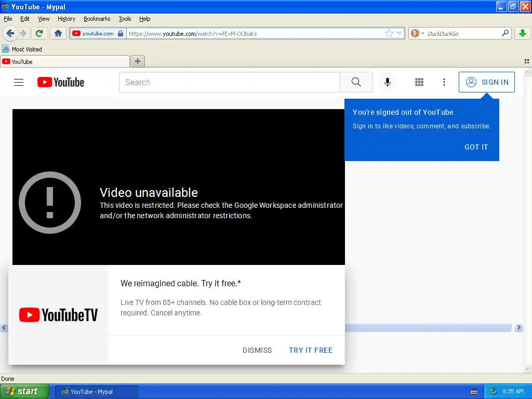
Task: Click the browser address bar URL
Action: click(193, 34)
